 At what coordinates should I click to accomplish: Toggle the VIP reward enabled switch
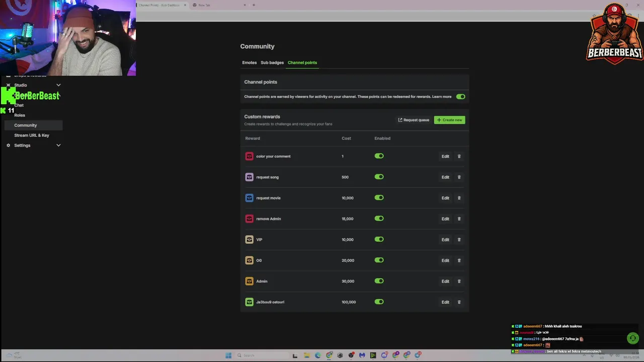click(x=379, y=239)
